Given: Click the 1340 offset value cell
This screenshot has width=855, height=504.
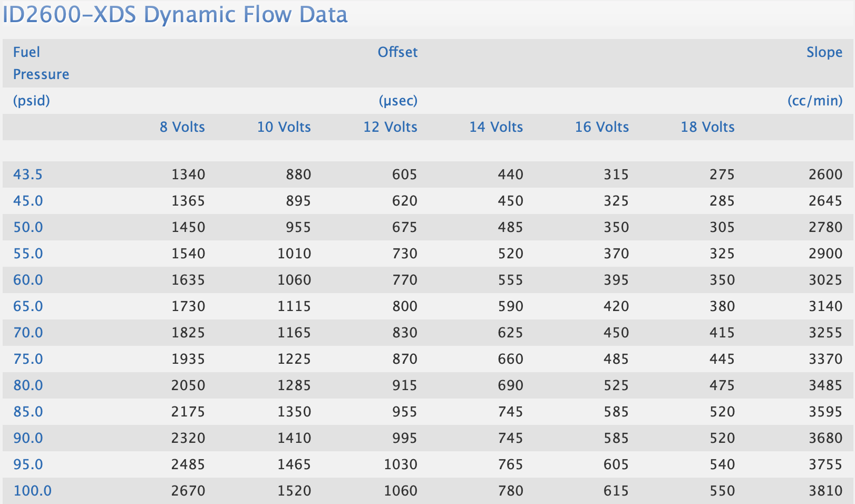Looking at the screenshot, I should pyautogui.click(x=188, y=175).
